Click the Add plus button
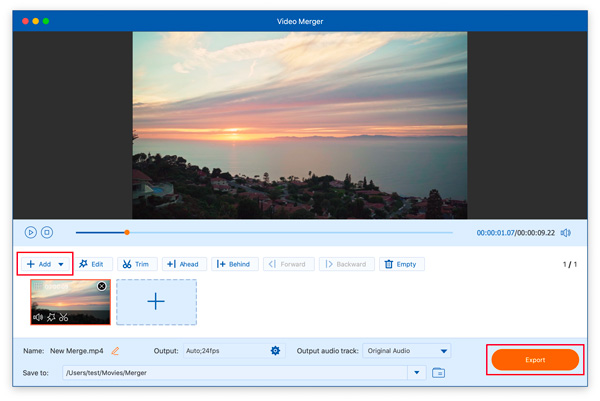The width and height of the screenshot is (600, 401). pyautogui.click(x=39, y=264)
